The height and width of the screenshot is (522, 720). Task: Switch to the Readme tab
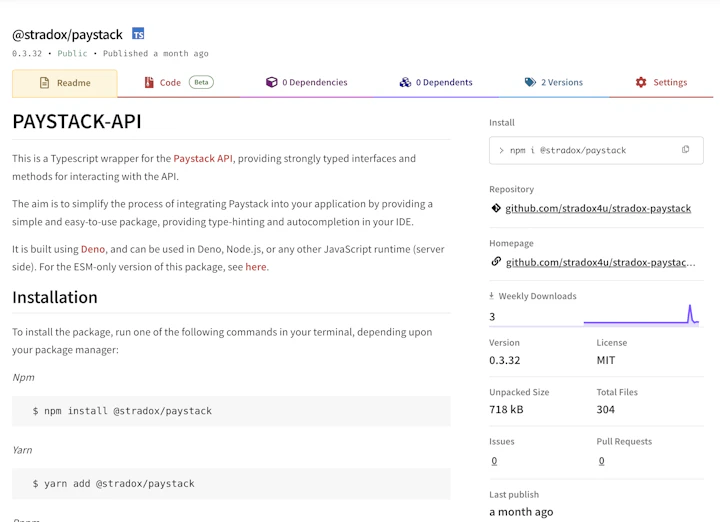pyautogui.click(x=65, y=83)
